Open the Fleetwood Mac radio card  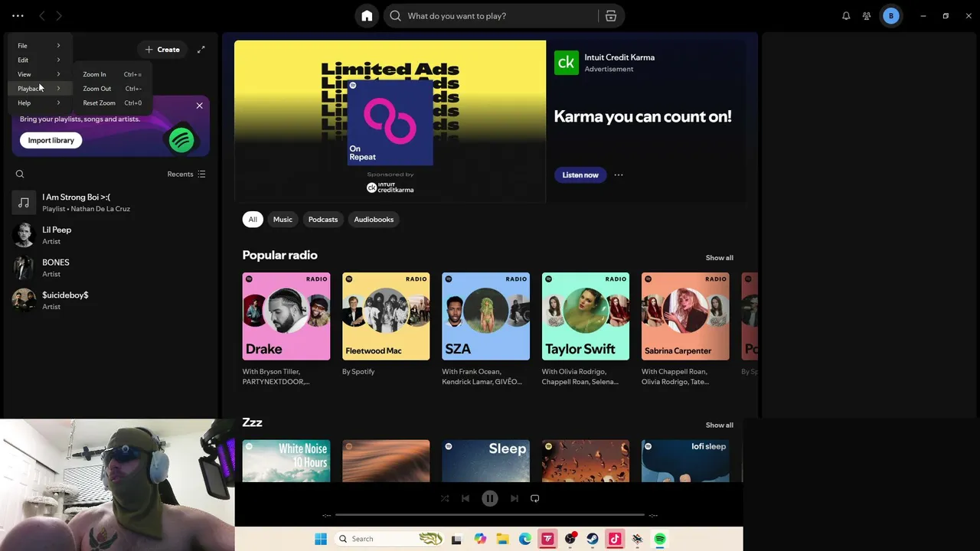coord(386,330)
